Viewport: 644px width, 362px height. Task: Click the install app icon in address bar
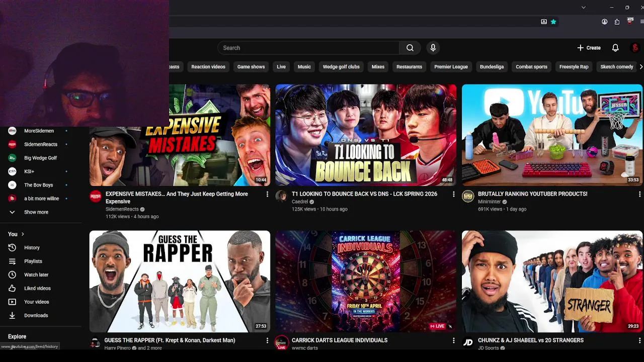pyautogui.click(x=544, y=22)
